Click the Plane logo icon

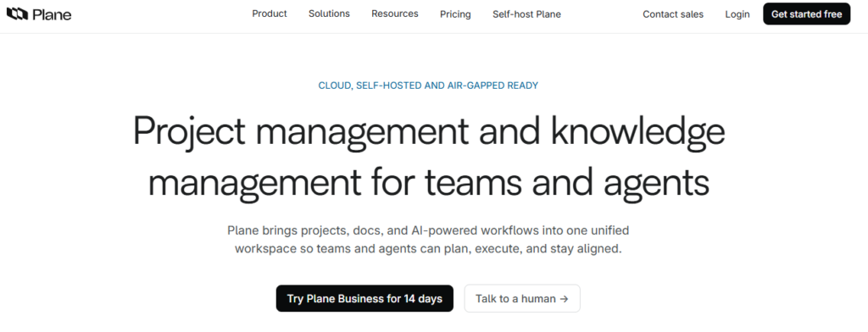(17, 14)
